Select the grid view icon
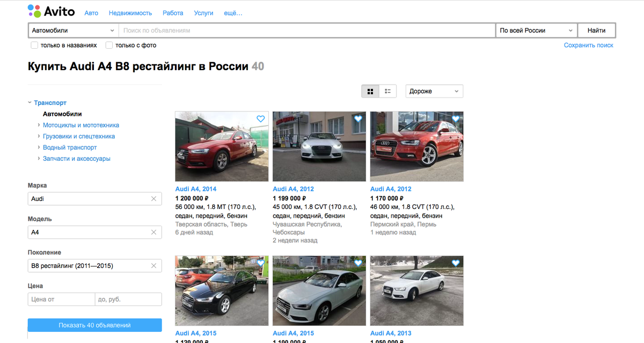 tap(370, 91)
